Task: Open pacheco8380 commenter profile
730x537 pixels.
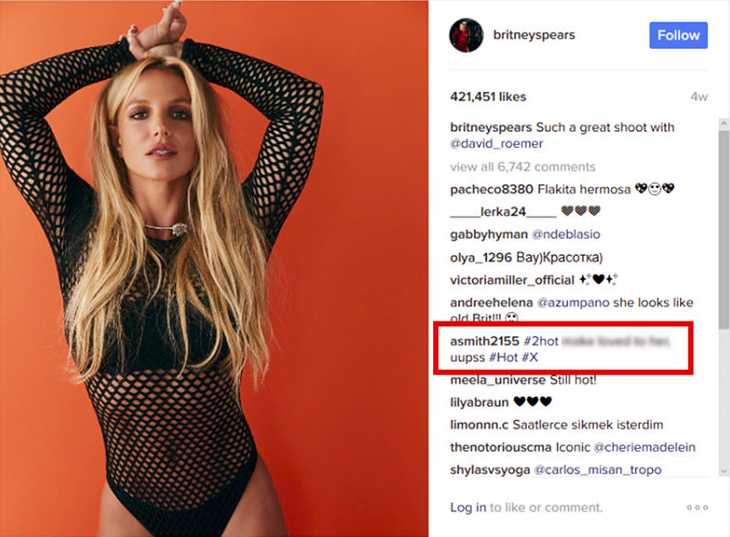Action: 491,190
